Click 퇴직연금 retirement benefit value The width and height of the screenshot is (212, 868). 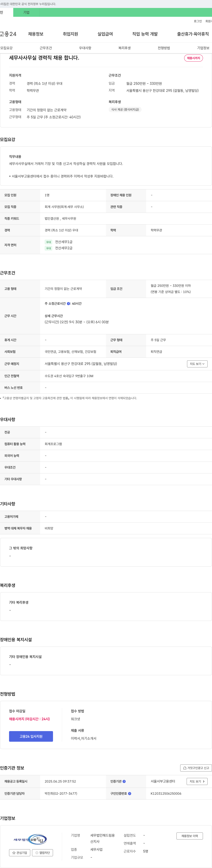pyautogui.click(x=156, y=352)
